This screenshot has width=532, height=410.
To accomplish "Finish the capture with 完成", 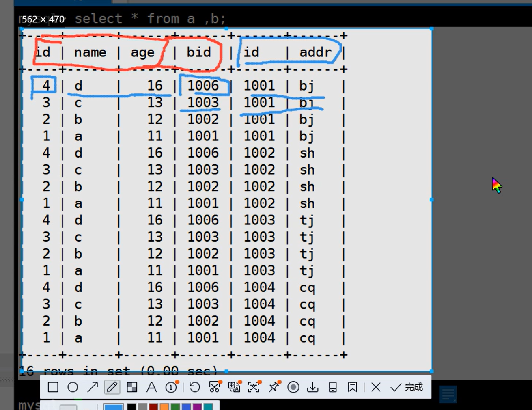I will click(407, 387).
